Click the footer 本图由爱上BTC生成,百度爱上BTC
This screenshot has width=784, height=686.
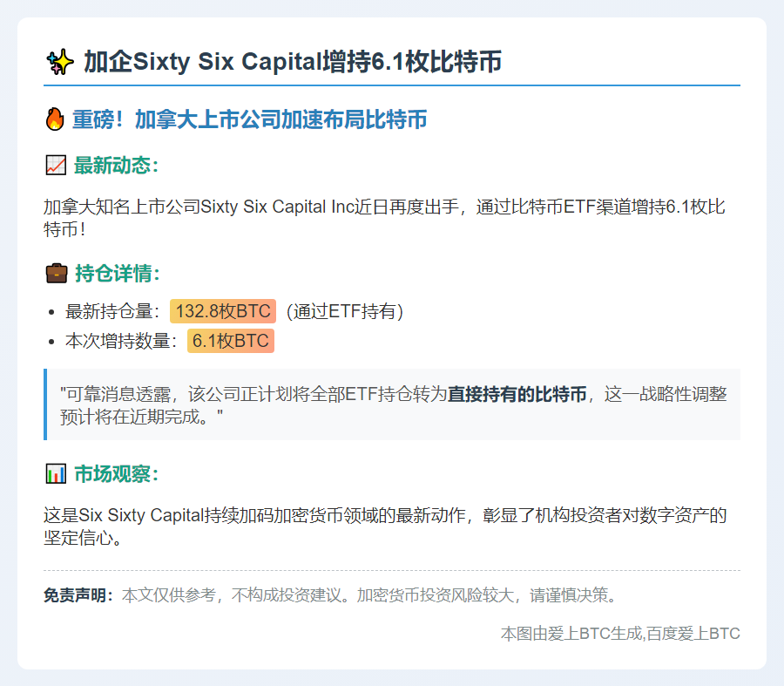pyautogui.click(x=620, y=634)
